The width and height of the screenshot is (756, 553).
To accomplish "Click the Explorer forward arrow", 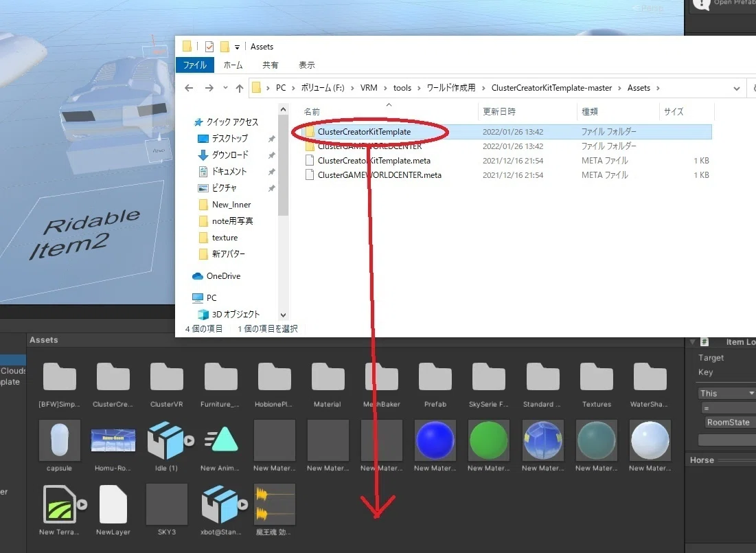I will (x=209, y=88).
